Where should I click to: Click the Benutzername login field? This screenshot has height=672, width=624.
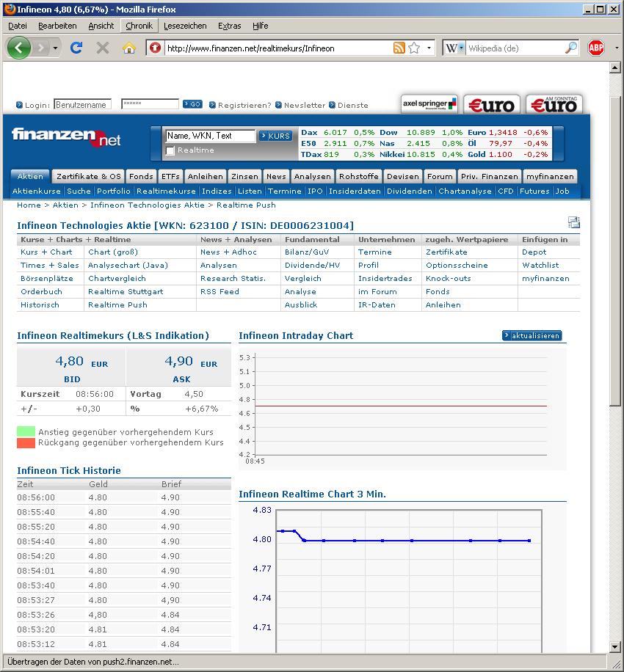tap(82, 105)
